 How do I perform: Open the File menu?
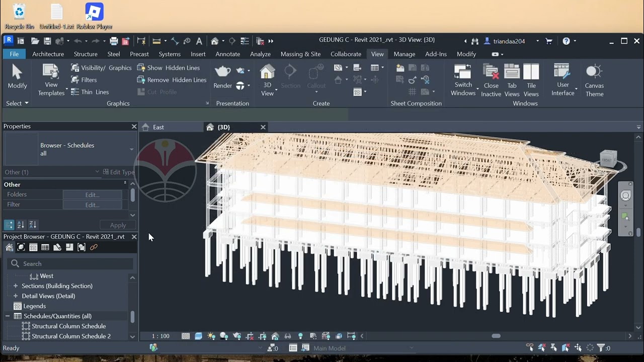[14, 54]
